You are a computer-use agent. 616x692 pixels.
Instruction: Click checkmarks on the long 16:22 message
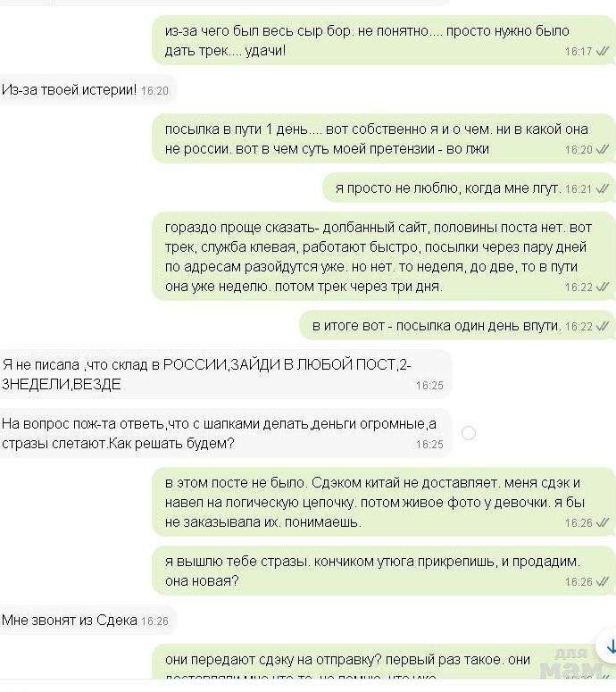click(x=603, y=287)
